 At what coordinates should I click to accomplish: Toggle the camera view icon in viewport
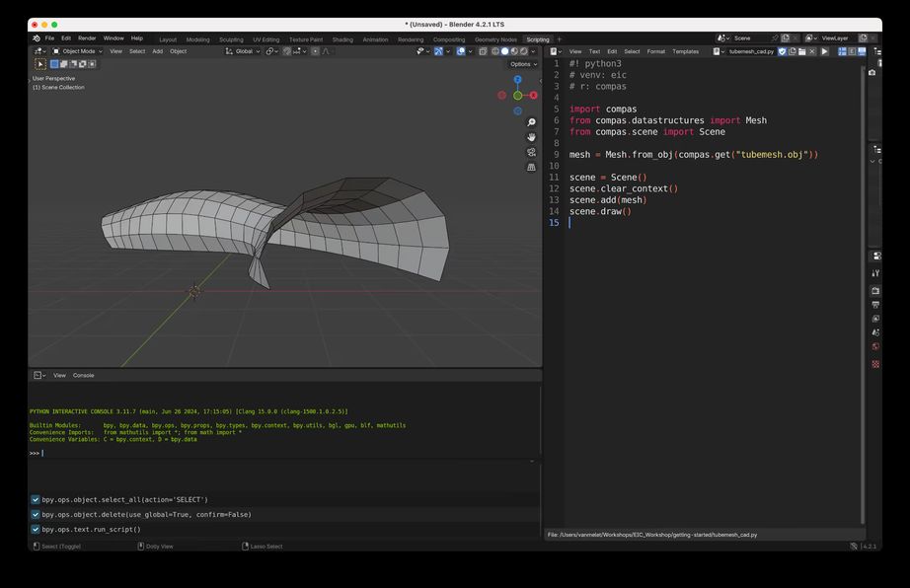[x=531, y=153]
